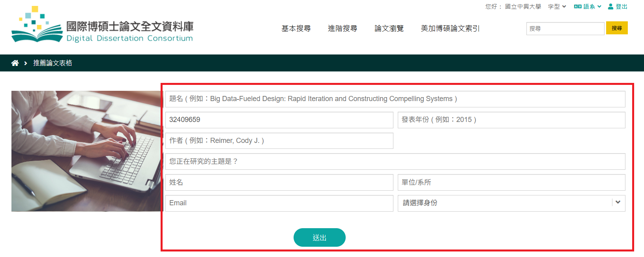
Task: Click the 單位/系所 department field
Action: [x=511, y=182]
